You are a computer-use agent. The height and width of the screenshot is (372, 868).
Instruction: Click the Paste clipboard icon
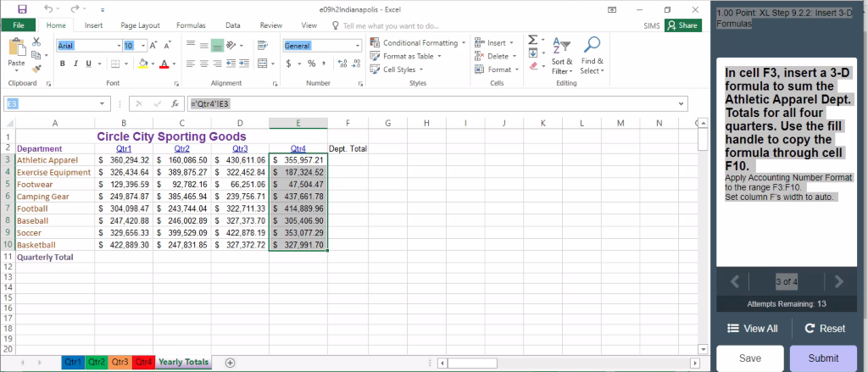pyautogui.click(x=16, y=47)
